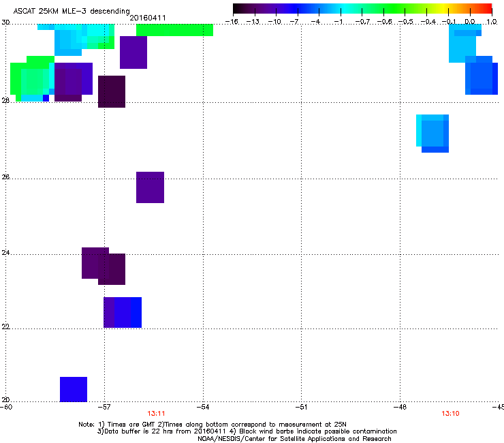This screenshot has width=504, height=443.
Task: Click the -7 colorbar tick label
Action: click(294, 22)
